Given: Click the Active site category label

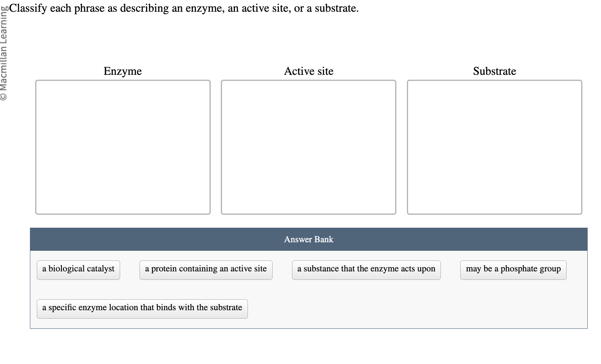Looking at the screenshot, I should (x=309, y=71).
